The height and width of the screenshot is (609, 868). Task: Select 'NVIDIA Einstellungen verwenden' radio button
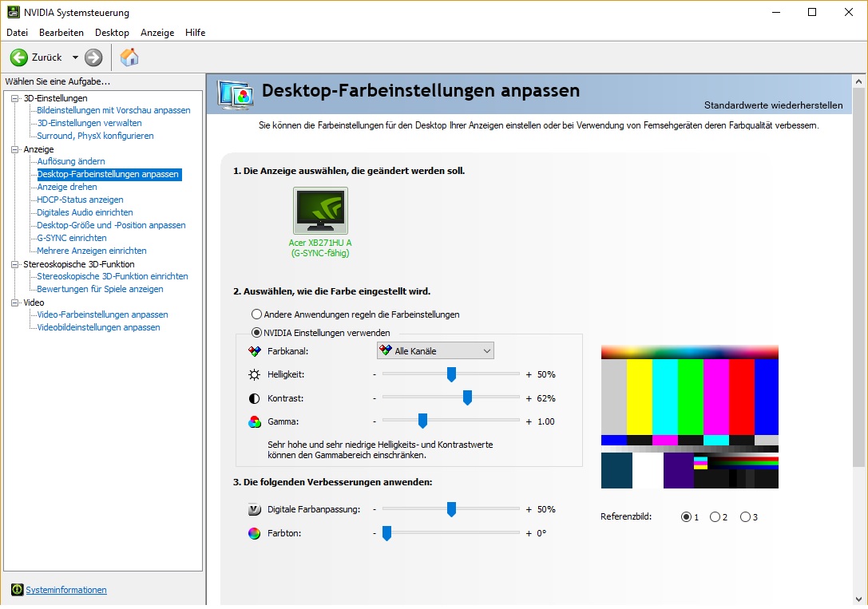(256, 332)
